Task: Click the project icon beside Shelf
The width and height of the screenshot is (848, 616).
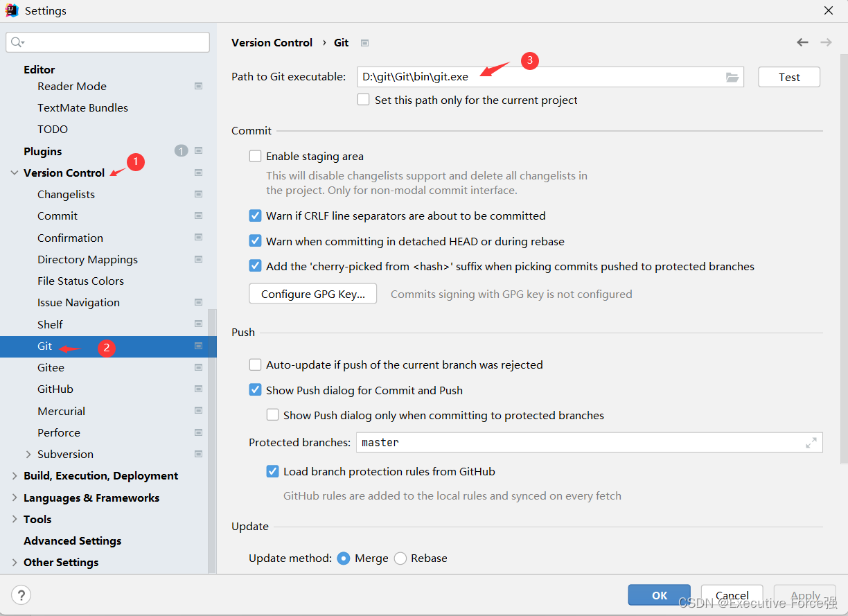Action: click(x=199, y=324)
